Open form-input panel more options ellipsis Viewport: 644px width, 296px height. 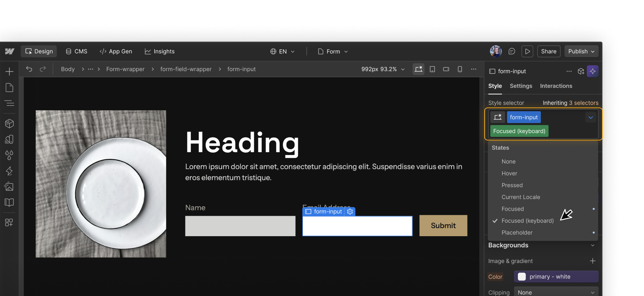pyautogui.click(x=569, y=71)
